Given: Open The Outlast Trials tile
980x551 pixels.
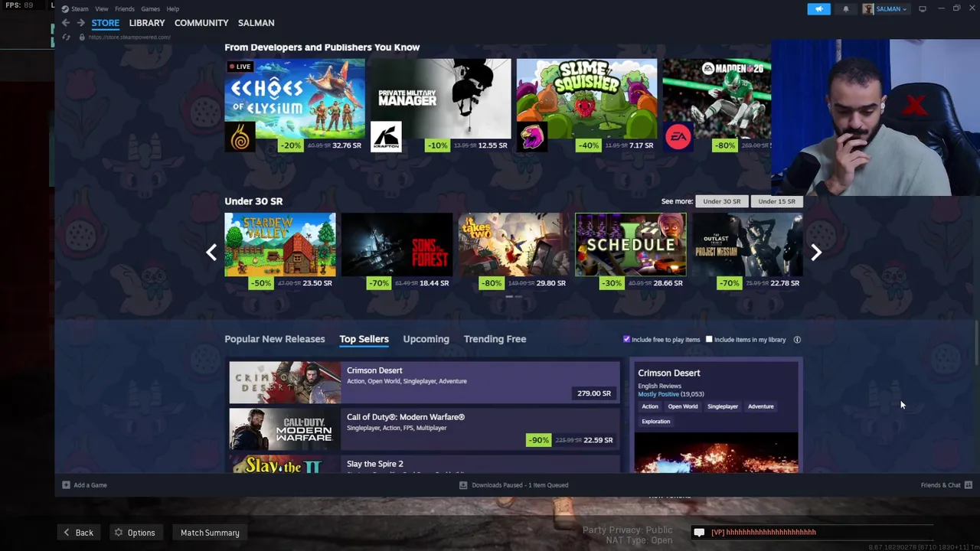Looking at the screenshot, I should pos(747,244).
